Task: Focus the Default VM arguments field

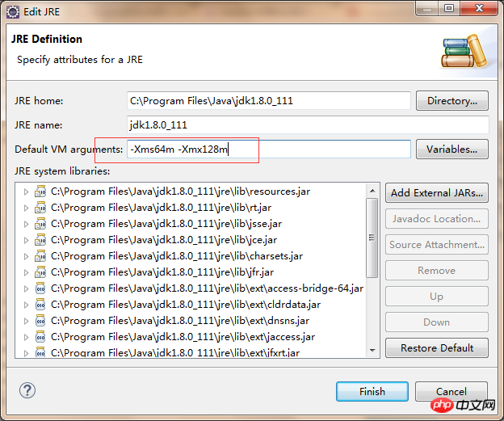Action: 269,149
